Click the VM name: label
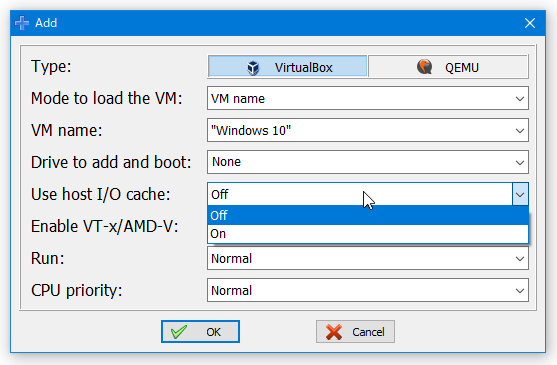The width and height of the screenshot is (557, 365). 66,130
